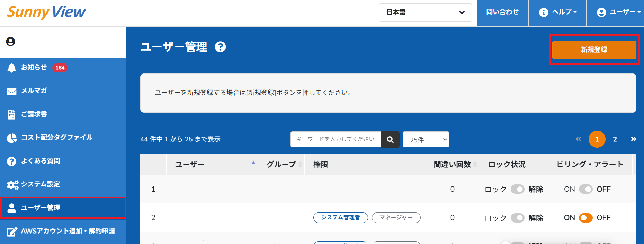The width and height of the screenshot is (644, 244).
Task: Click the ご請求書 document icon
Action: pos(12,114)
